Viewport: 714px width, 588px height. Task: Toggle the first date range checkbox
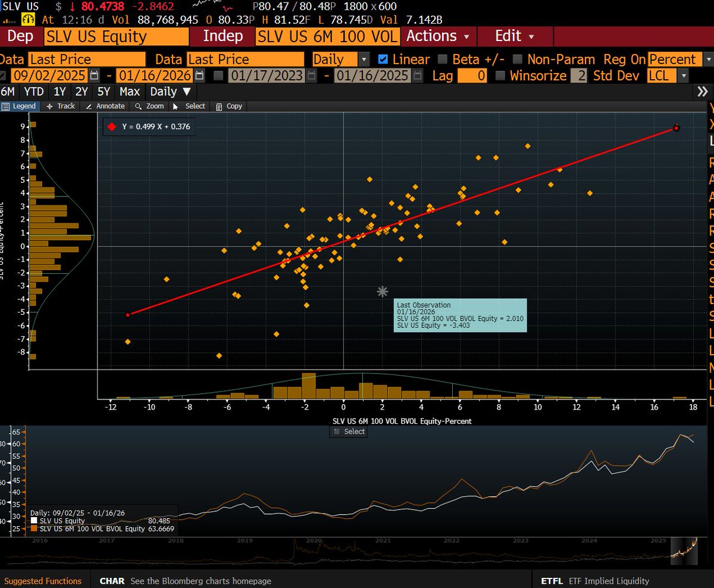pyautogui.click(x=4, y=76)
